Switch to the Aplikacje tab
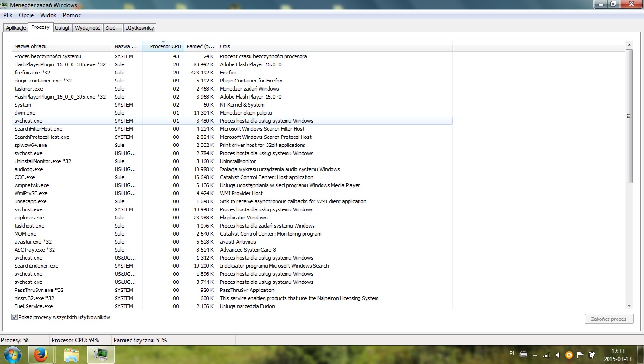This screenshot has height=364, width=644. 16,28
